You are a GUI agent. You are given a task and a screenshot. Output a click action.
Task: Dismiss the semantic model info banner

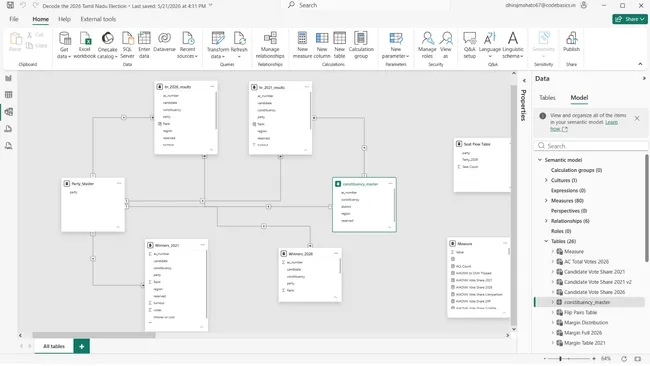(637, 119)
